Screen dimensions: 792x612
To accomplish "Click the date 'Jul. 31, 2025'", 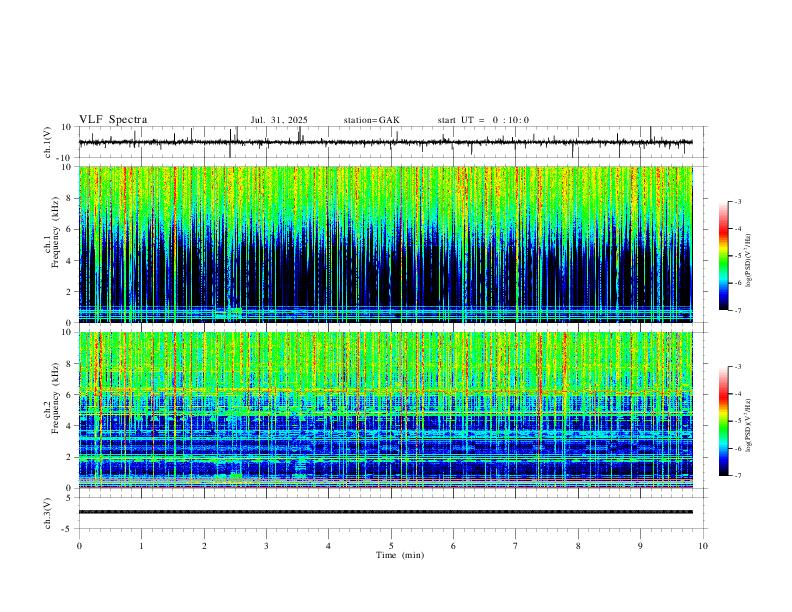I will (279, 120).
